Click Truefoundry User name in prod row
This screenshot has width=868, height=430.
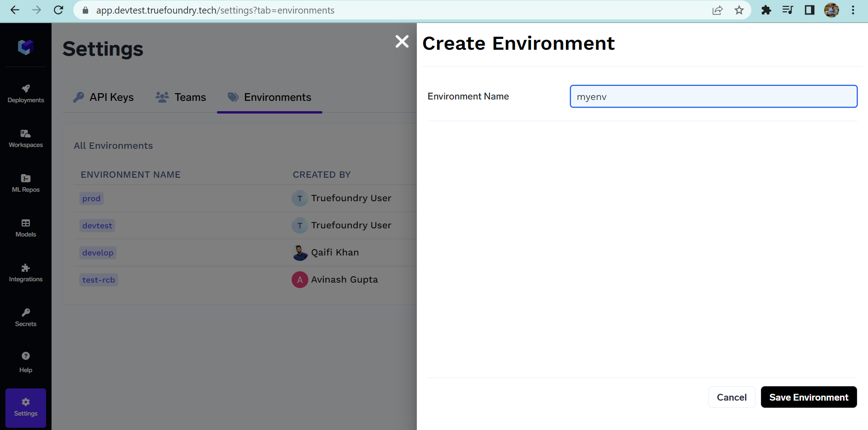click(351, 198)
